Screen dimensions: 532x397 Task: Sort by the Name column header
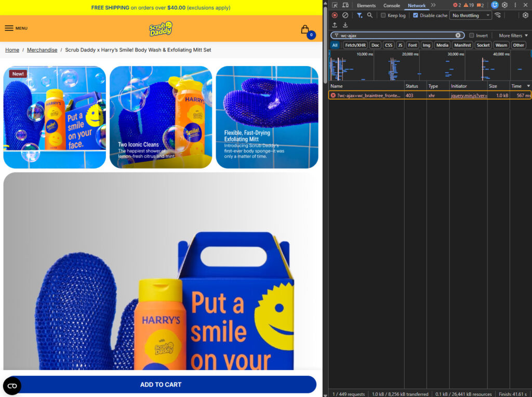366,86
